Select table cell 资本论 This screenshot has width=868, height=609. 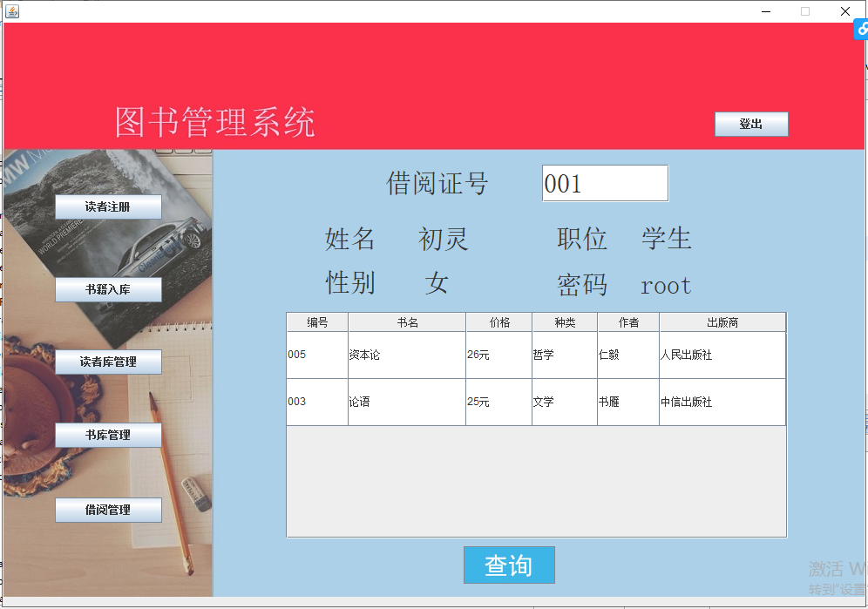407,355
